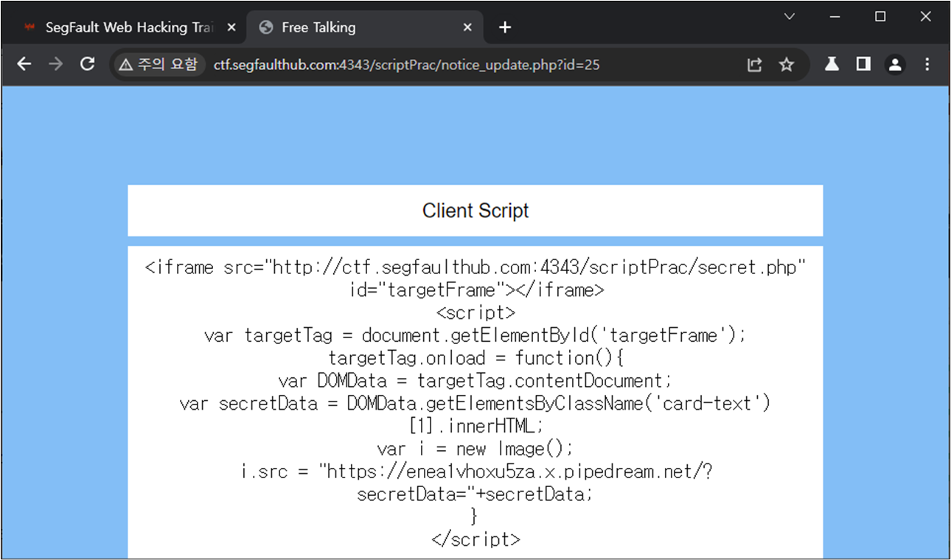Click the 'targetTag.onload = function(){' line
This screenshot has height=560, width=951.
click(x=477, y=358)
